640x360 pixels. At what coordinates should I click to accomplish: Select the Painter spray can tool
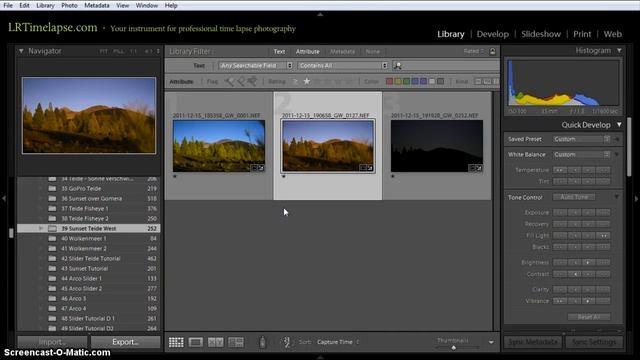(262, 342)
